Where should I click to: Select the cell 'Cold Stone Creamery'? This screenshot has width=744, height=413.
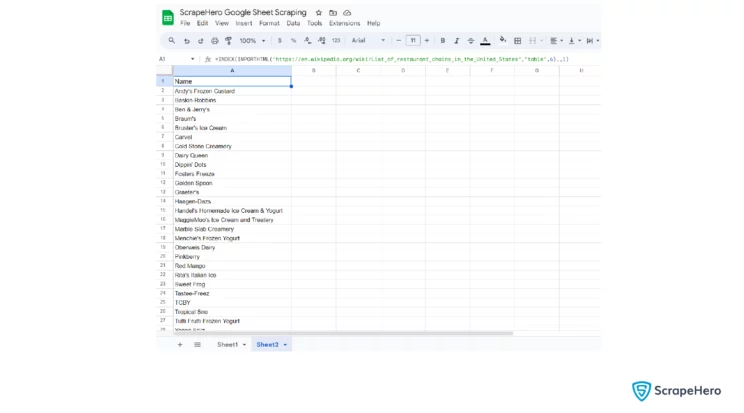pyautogui.click(x=232, y=146)
